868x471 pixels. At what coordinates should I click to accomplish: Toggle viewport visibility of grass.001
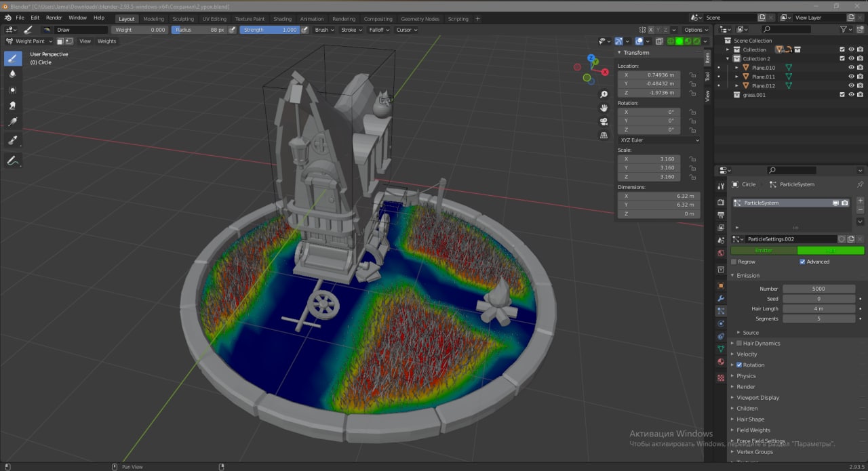851,95
